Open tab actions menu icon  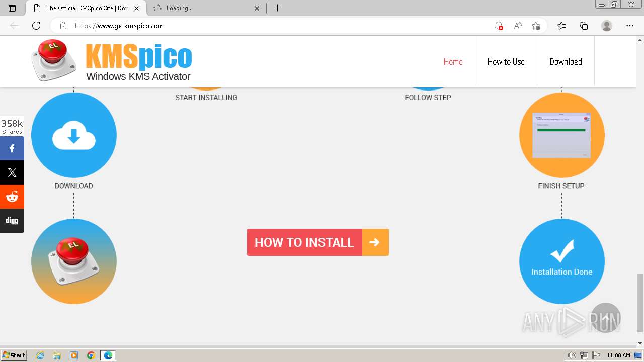12,8
